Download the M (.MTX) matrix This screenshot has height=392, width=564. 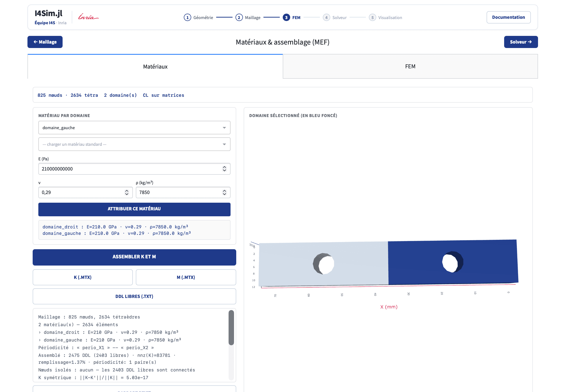[186, 277]
